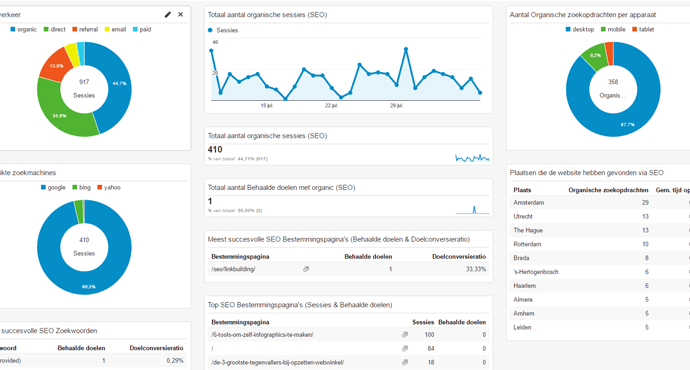Click the Sessies column header in Top SEO table

pos(423,322)
